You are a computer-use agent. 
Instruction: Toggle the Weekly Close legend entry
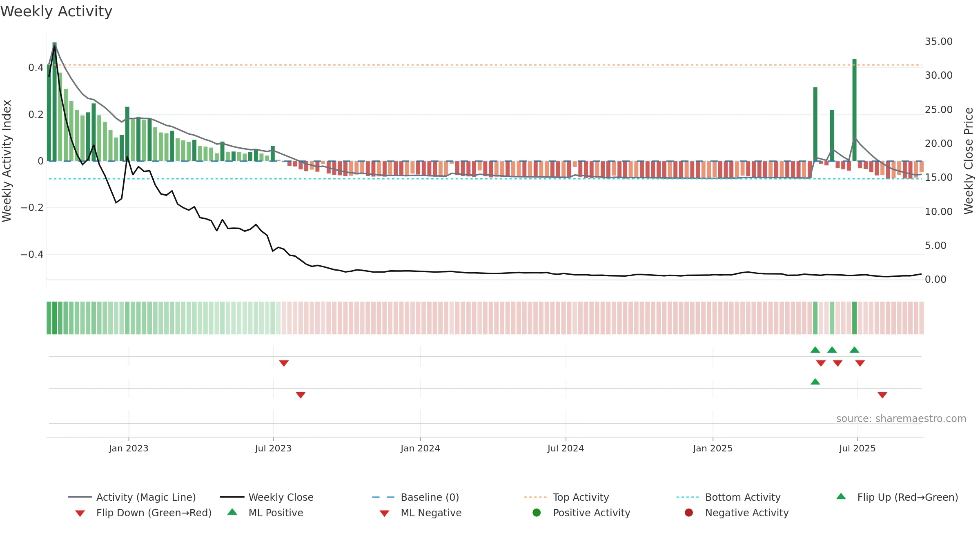click(267, 497)
